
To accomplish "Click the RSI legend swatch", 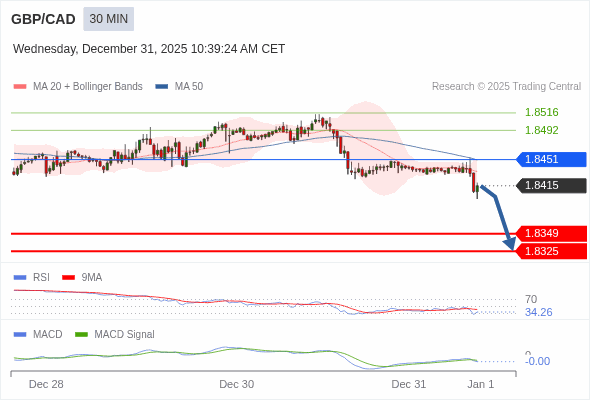I will (x=20, y=278).
